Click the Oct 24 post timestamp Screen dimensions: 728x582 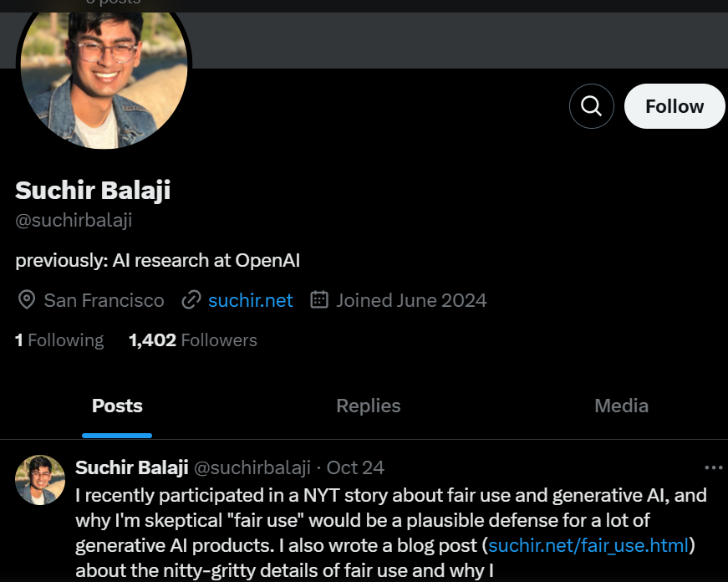tap(355, 467)
